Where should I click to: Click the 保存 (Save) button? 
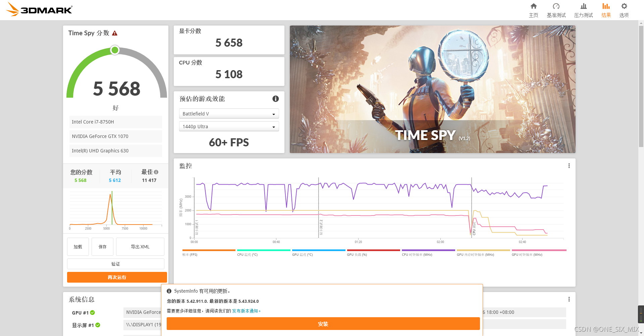pyautogui.click(x=103, y=247)
